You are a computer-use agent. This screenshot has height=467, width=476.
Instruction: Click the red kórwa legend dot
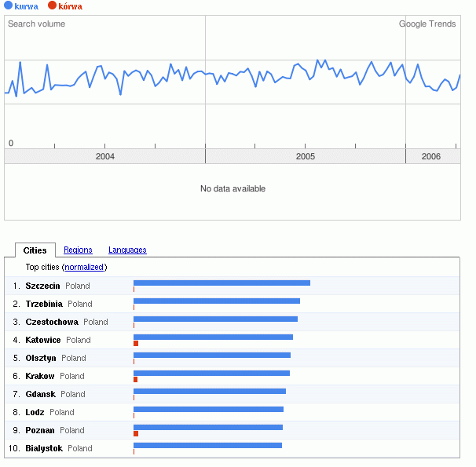pyautogui.click(x=52, y=6)
